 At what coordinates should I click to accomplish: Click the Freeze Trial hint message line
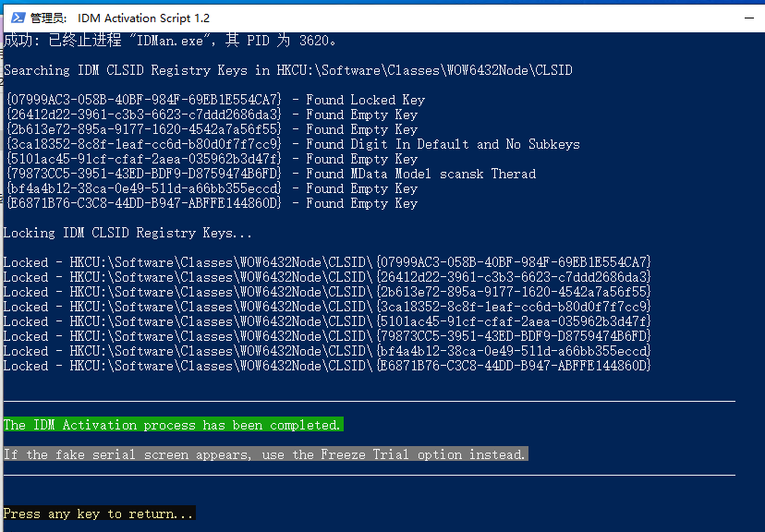point(264,454)
